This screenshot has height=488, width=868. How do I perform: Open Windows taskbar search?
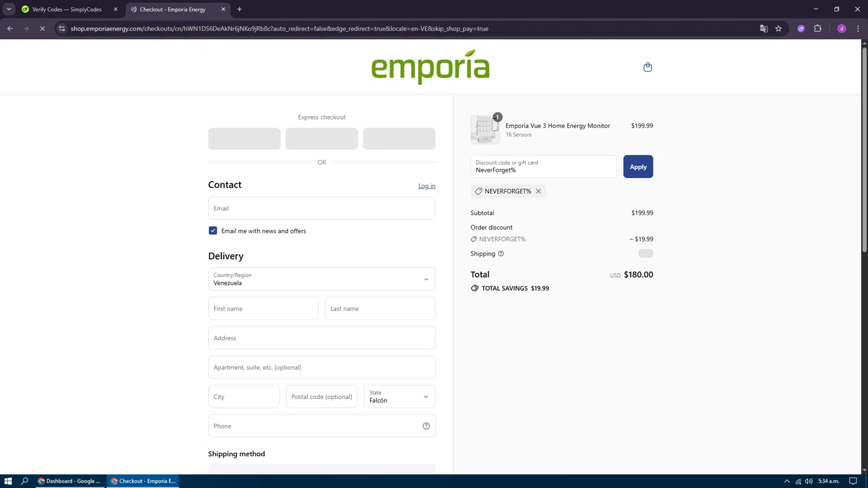coord(24,481)
